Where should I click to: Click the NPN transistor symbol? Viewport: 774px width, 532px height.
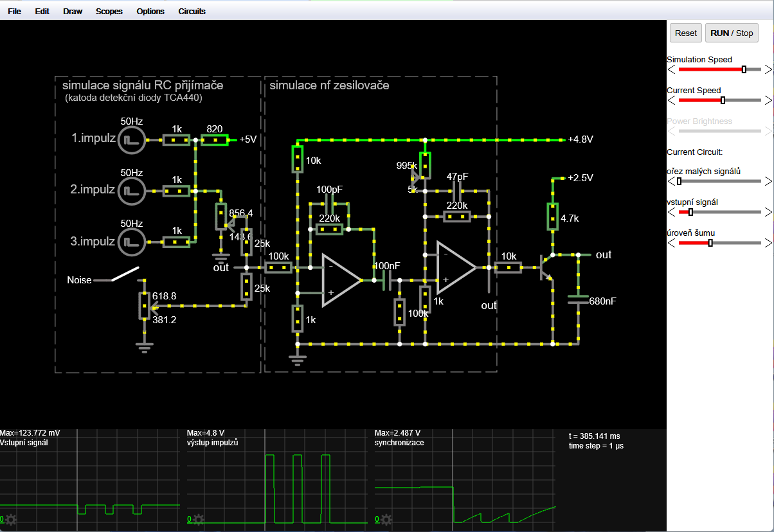tap(546, 267)
